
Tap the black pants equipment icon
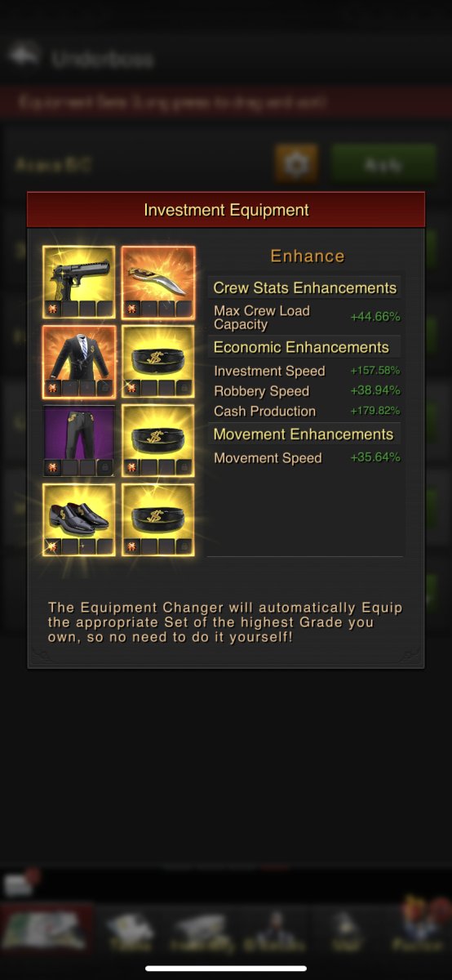(79, 440)
